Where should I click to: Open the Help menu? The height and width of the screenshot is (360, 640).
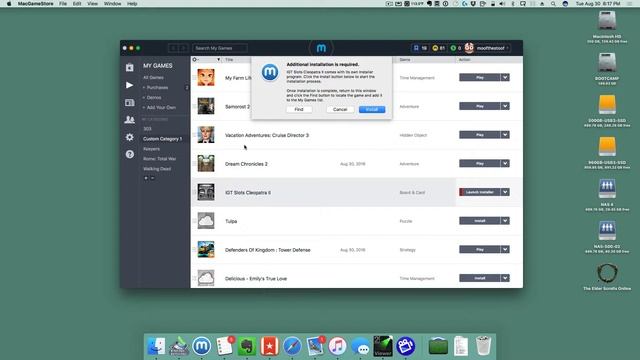coord(132,4)
